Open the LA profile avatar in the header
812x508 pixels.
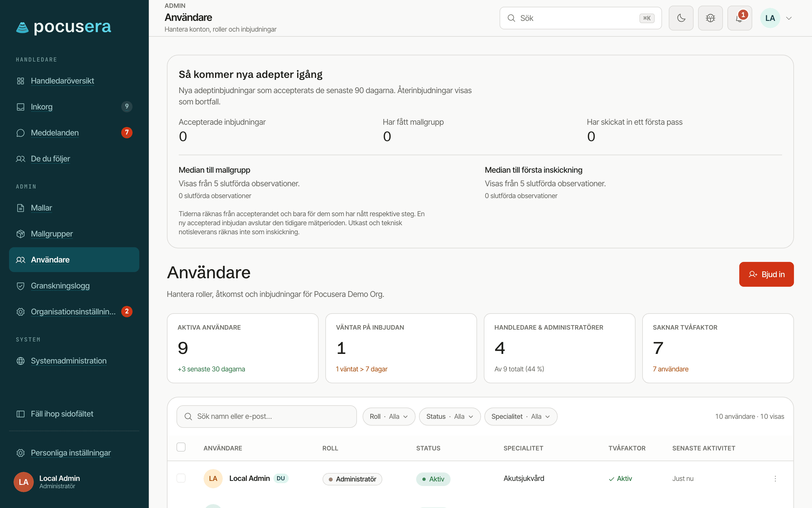click(x=770, y=18)
